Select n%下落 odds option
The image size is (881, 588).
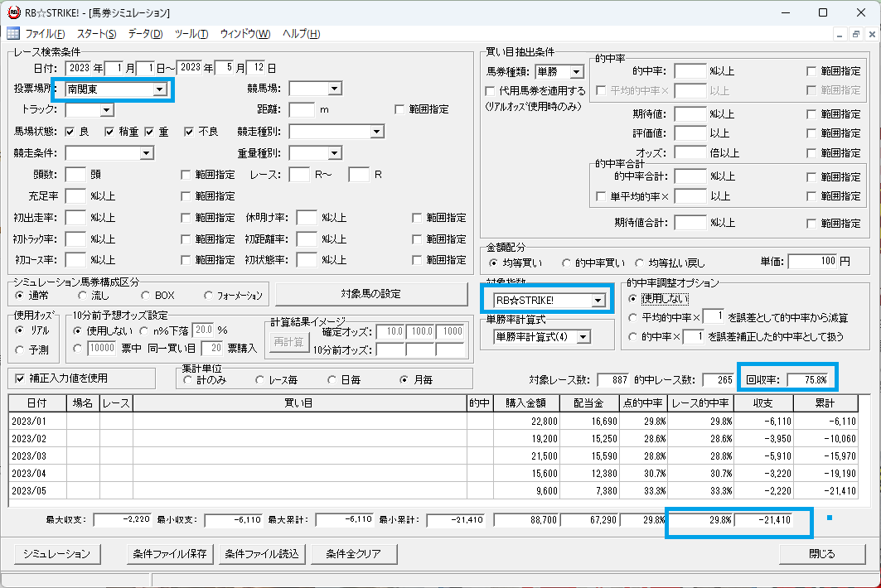click(144, 330)
